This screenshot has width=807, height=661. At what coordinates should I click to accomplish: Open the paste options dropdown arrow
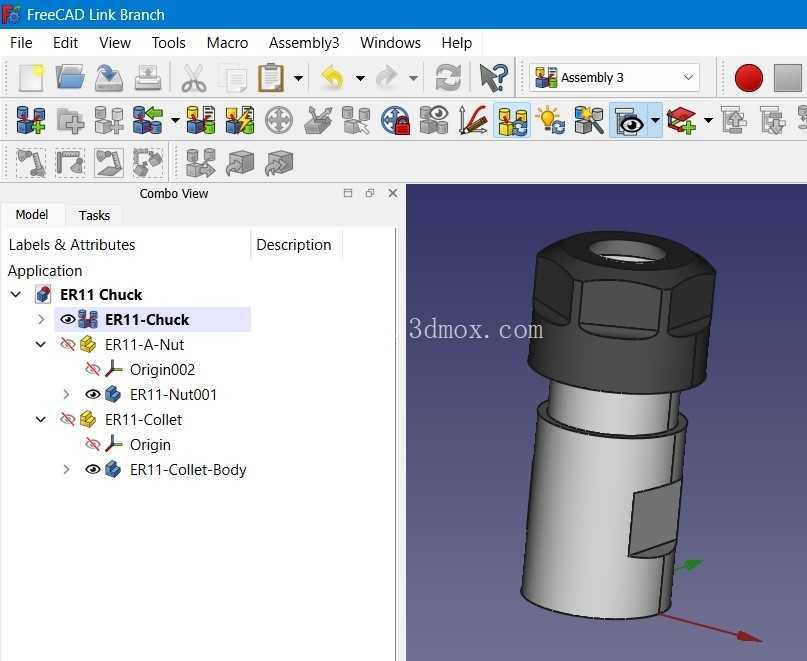(x=299, y=78)
